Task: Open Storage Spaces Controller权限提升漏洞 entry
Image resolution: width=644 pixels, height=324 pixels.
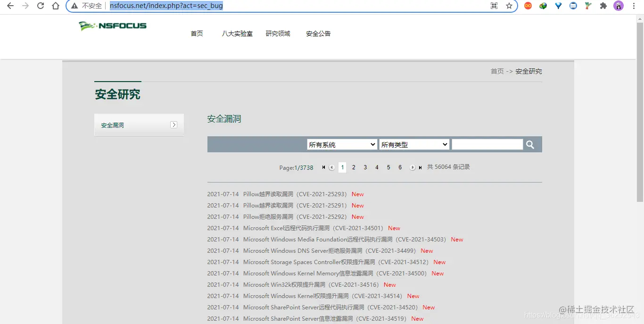Action: tap(338, 262)
